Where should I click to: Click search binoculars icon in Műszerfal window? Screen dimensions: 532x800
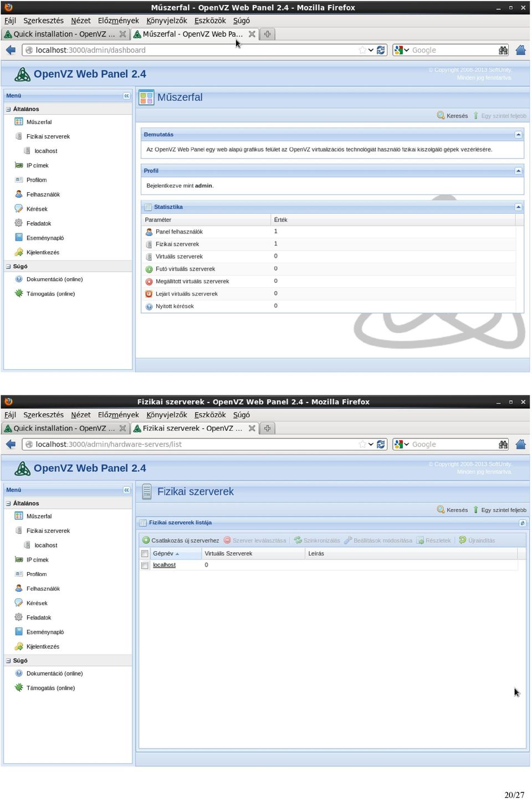[503, 50]
